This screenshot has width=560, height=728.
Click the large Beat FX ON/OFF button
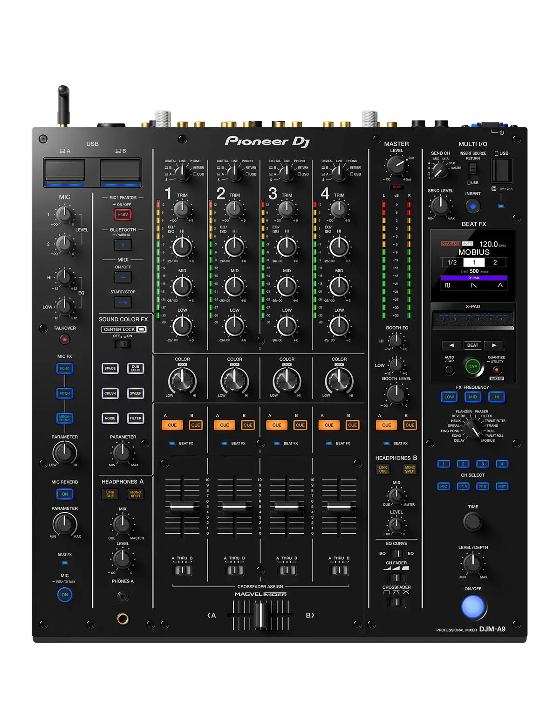473,607
